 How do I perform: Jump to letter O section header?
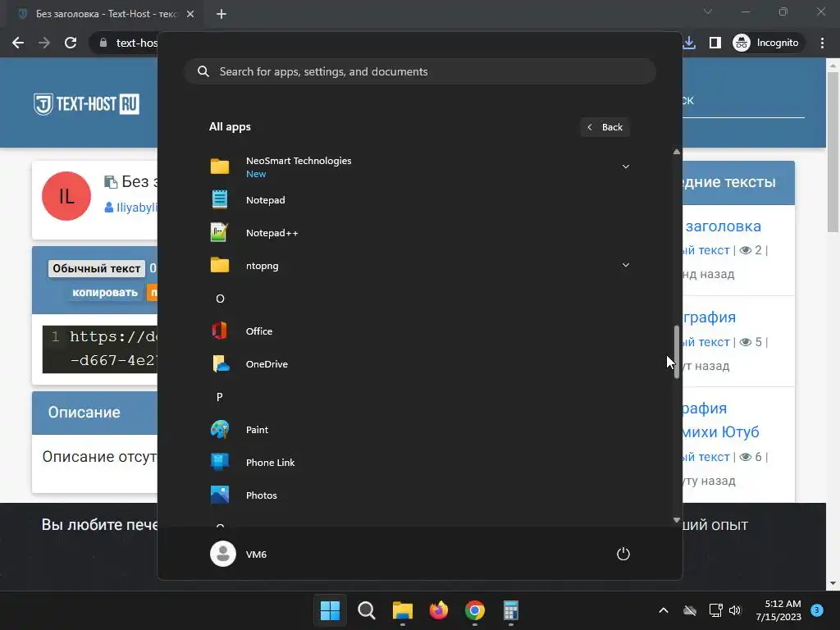(x=220, y=299)
